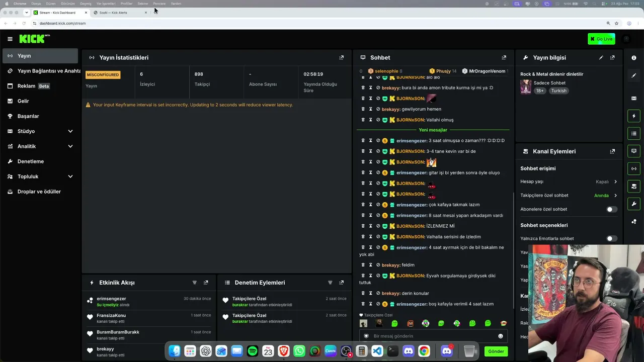Open Spotify from the Dock
The height and width of the screenshot is (362, 644).
click(253, 351)
